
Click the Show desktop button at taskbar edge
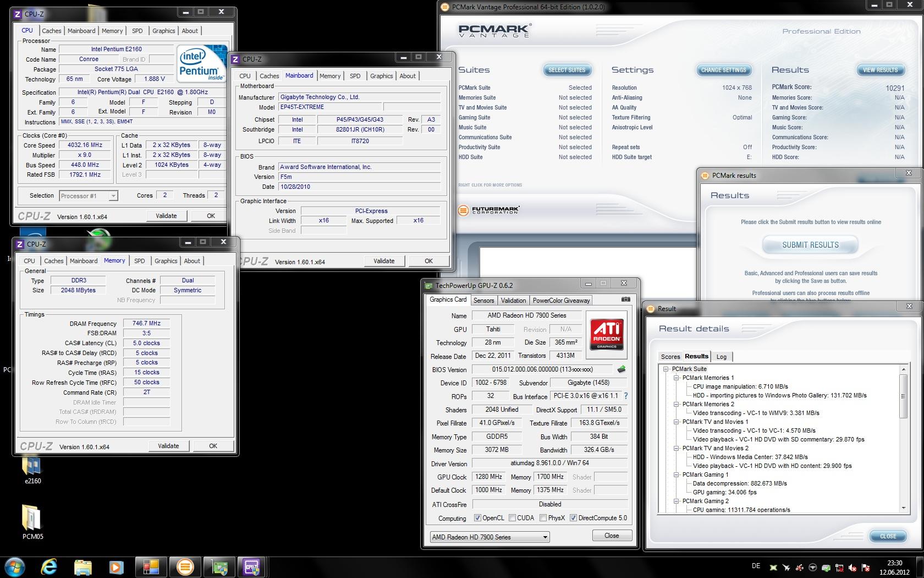coord(920,567)
